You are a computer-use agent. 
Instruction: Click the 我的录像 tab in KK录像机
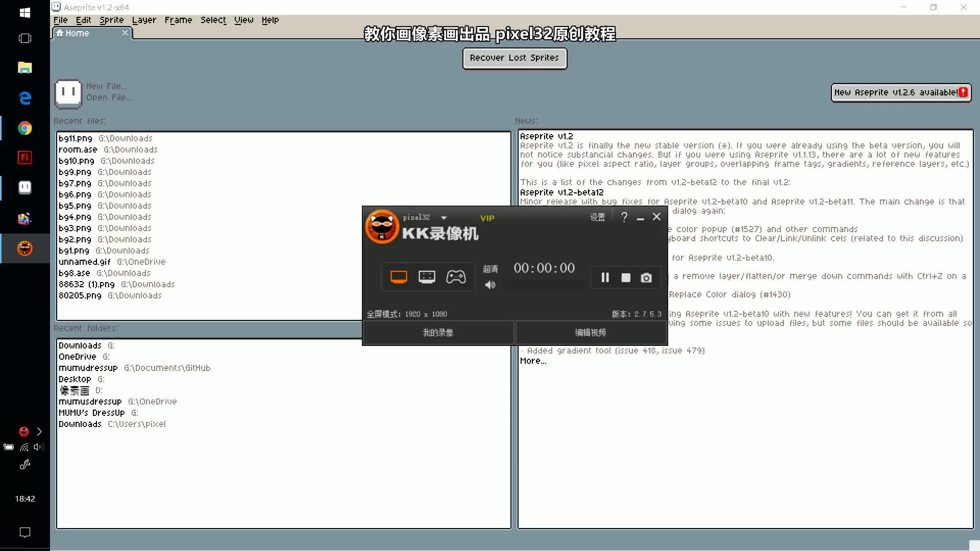pos(437,332)
